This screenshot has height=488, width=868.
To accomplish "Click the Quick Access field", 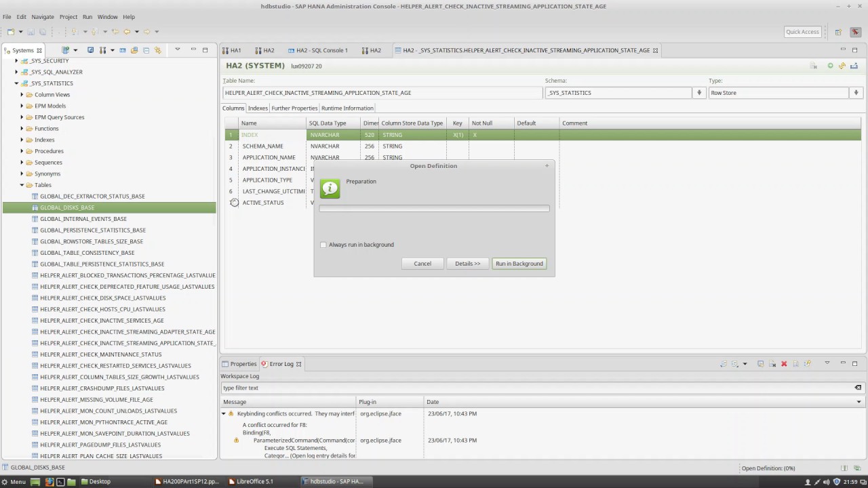I will (x=803, y=32).
